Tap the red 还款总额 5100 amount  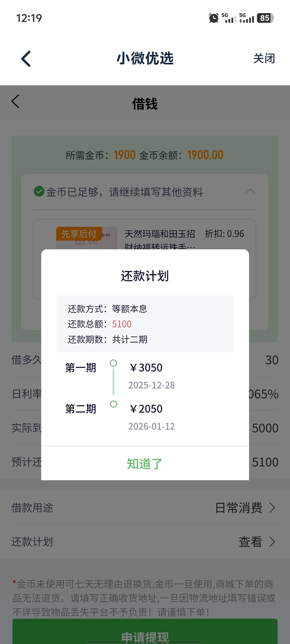(122, 324)
